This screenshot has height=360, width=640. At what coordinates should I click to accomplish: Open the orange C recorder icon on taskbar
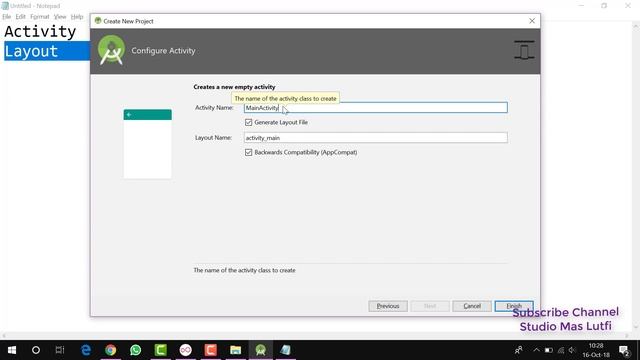pos(211,350)
